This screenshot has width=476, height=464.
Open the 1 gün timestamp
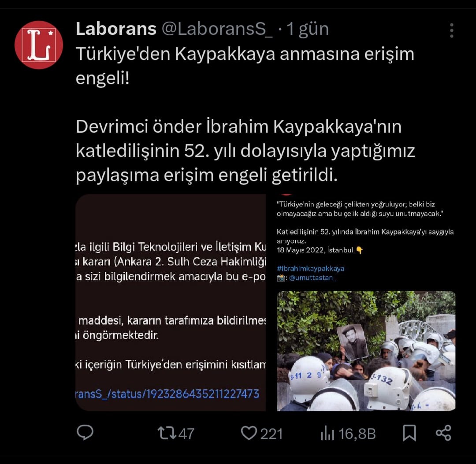click(x=308, y=30)
